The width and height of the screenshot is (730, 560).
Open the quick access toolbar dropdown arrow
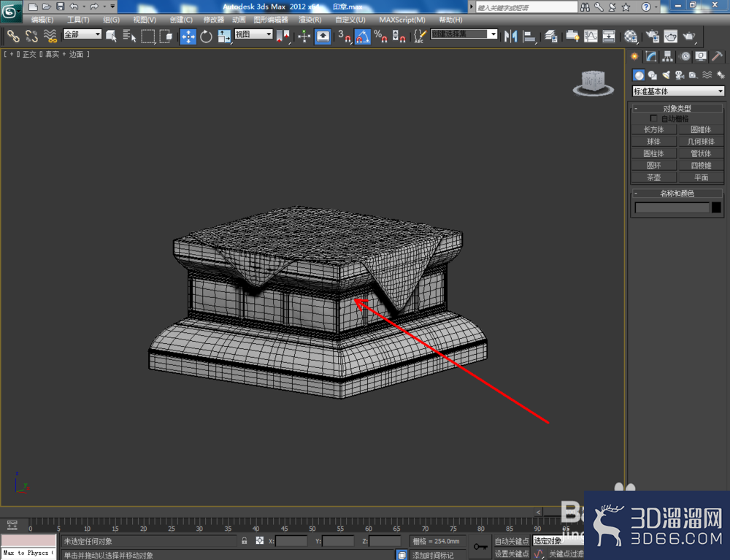[x=112, y=7]
